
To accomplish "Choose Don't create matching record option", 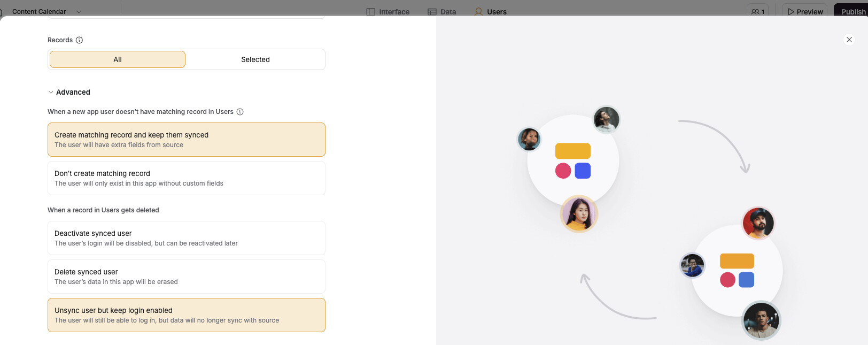I will pyautogui.click(x=186, y=178).
